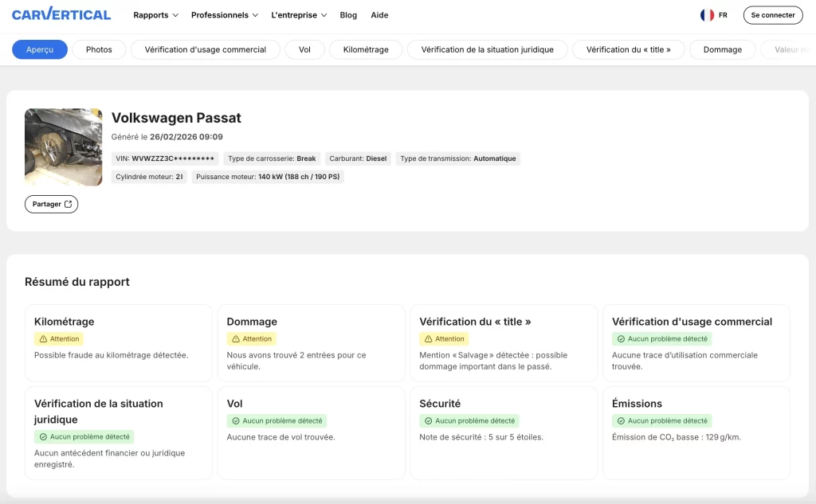Viewport: 816px width, 504px height.
Task: Select Vérification de la situation juridique tab
Action: pyautogui.click(x=487, y=49)
